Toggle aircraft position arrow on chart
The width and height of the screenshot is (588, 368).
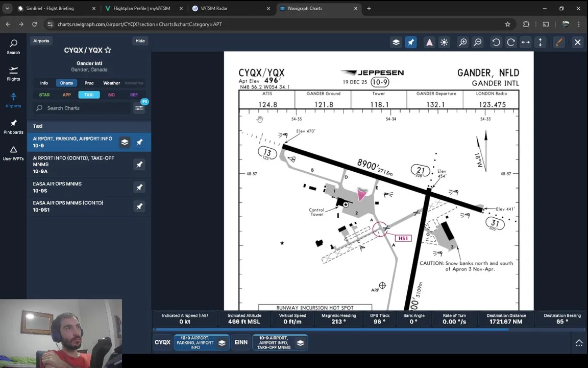[x=429, y=42]
